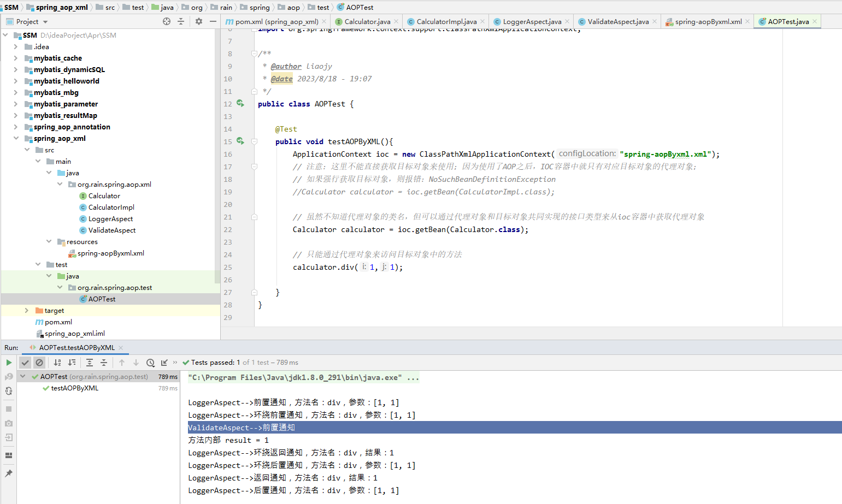Screen dimensions: 842x504
Task: Open spring-aopByxml.xml in project tree
Action: point(110,253)
